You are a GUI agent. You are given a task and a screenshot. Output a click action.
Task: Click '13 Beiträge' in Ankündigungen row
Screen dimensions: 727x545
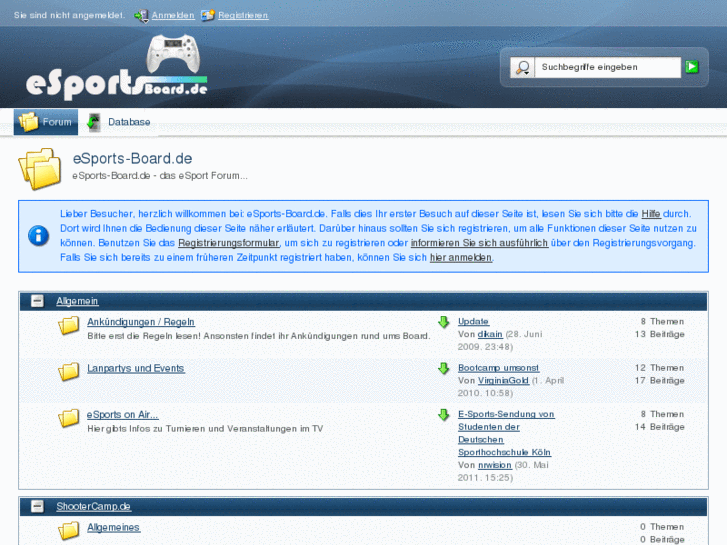click(x=660, y=334)
